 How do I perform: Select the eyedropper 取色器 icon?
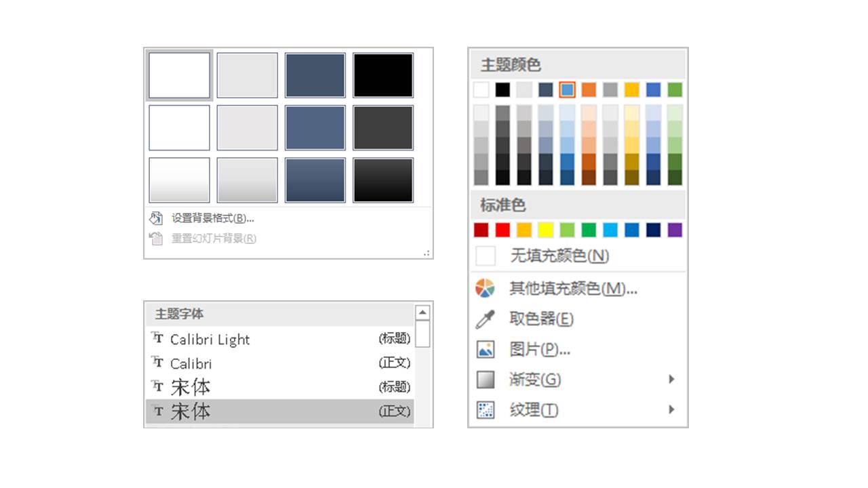coord(485,319)
